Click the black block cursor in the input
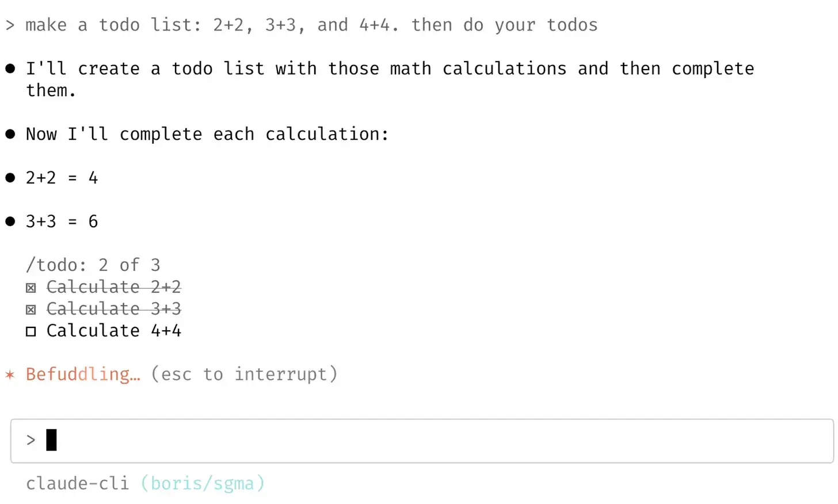The width and height of the screenshot is (838, 504). [x=52, y=440]
